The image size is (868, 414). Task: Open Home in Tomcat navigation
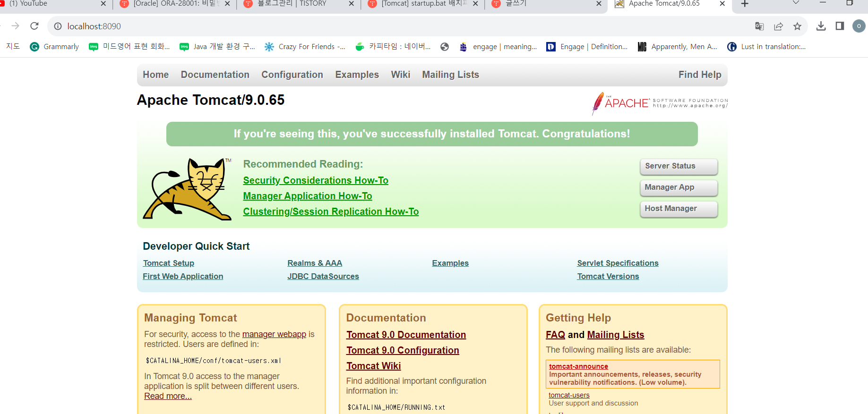[x=155, y=75]
